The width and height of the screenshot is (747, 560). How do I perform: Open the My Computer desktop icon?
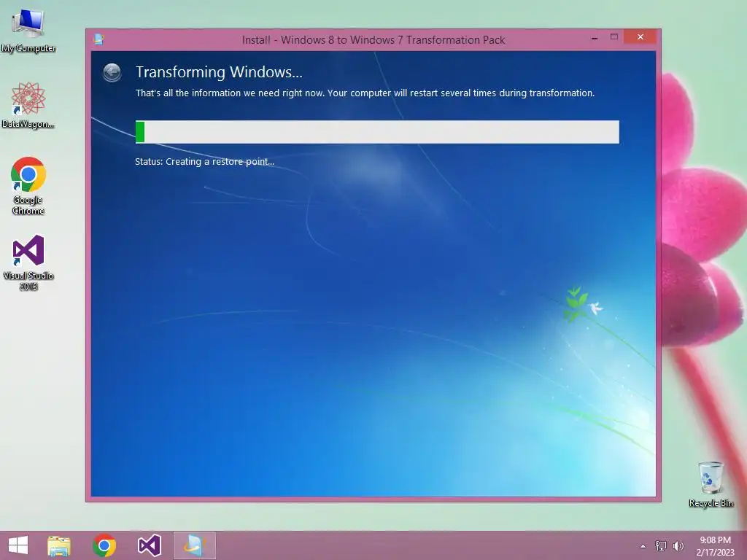point(28,31)
